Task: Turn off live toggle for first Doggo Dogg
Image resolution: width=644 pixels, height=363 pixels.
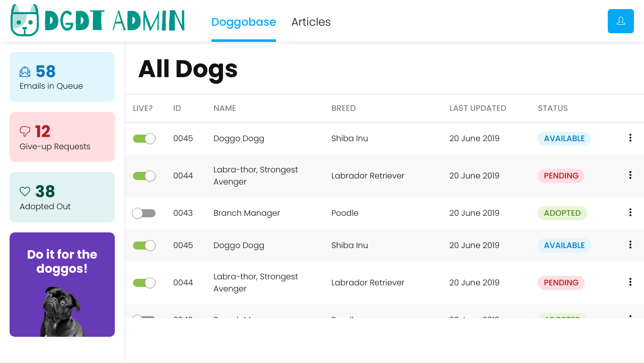Action: (x=144, y=139)
